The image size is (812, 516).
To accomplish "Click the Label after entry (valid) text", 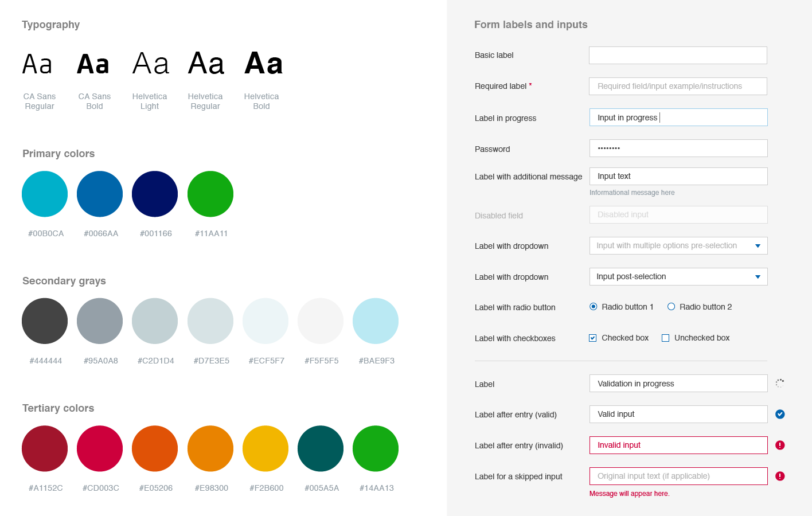I will (x=516, y=415).
